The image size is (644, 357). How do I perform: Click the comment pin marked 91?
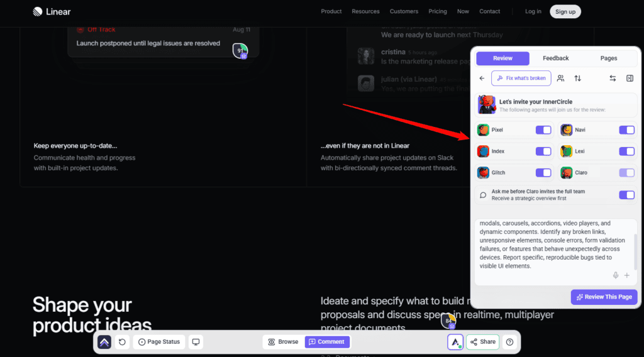[x=240, y=51]
